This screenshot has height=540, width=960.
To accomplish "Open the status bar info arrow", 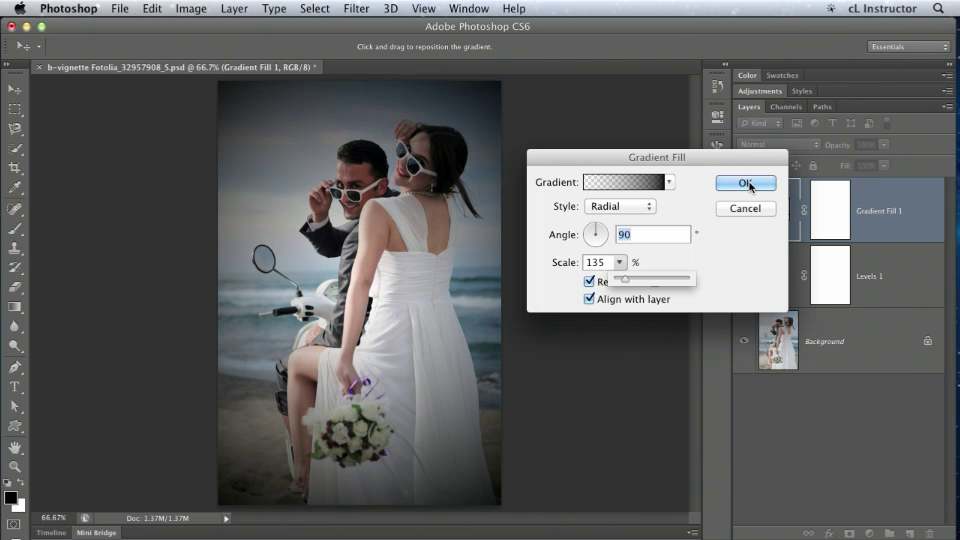I will click(x=226, y=519).
